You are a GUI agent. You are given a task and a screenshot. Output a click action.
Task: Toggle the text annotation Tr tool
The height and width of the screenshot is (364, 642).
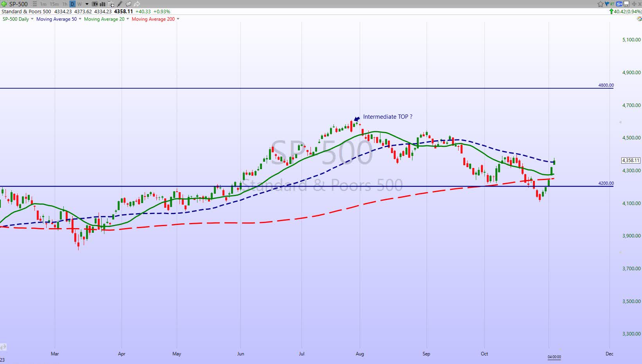point(95,4)
